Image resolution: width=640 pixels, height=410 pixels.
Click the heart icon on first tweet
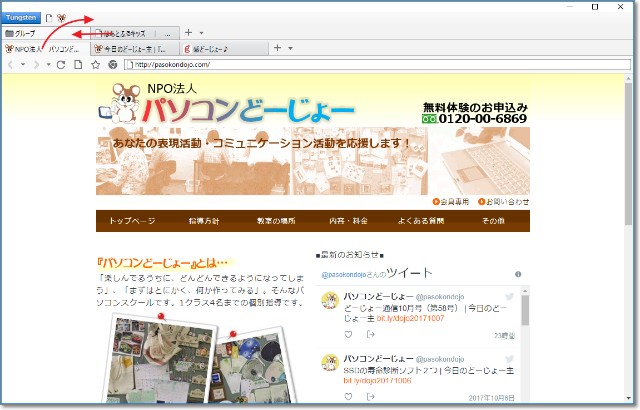[347, 334]
